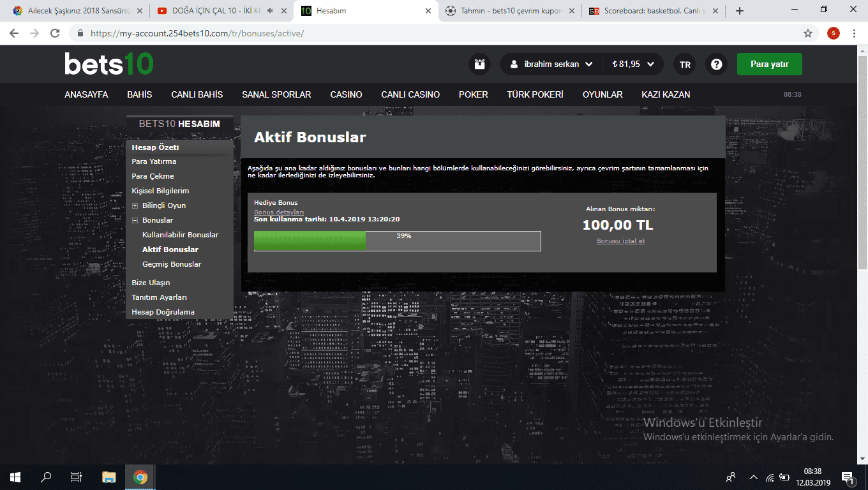Click the bets10 logo
This screenshot has height=490, width=868.
pyautogui.click(x=109, y=64)
